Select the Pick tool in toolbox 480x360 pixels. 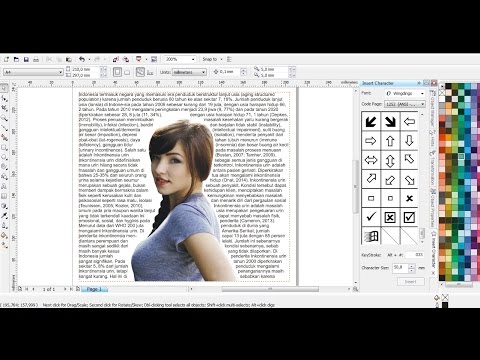click(4, 88)
